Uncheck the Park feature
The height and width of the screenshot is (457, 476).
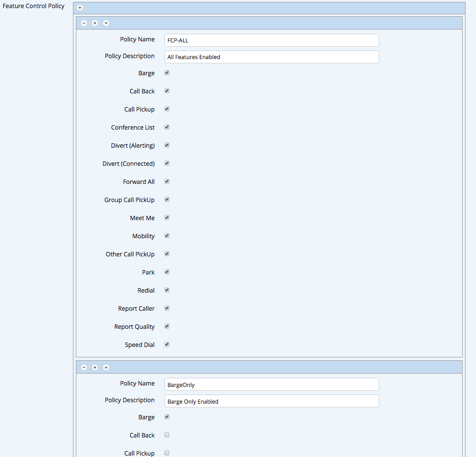[x=167, y=272]
